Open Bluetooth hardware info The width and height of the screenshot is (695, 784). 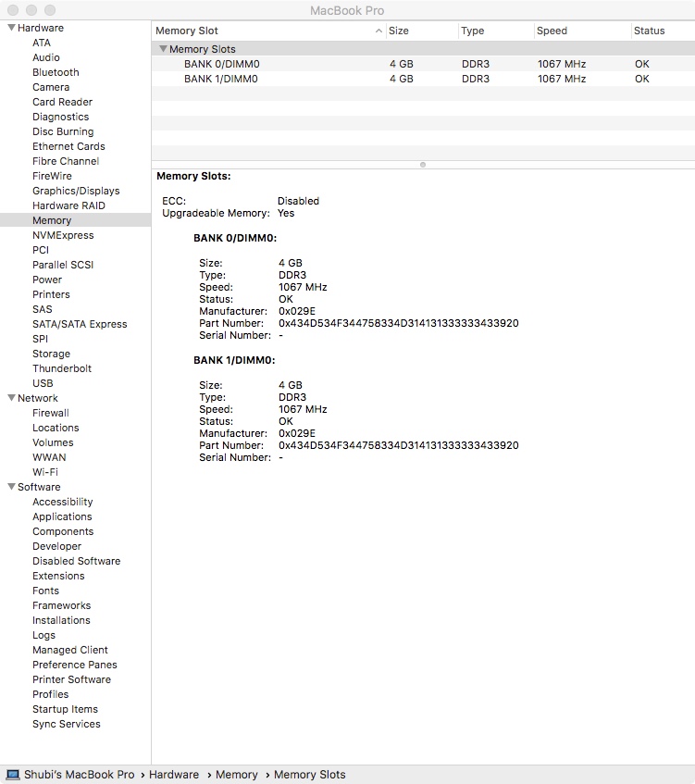pyautogui.click(x=56, y=72)
